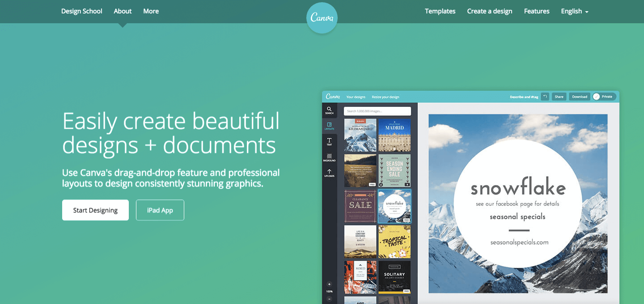This screenshot has width=644, height=304.
Task: Click the iPad App button
Action: [x=160, y=210]
